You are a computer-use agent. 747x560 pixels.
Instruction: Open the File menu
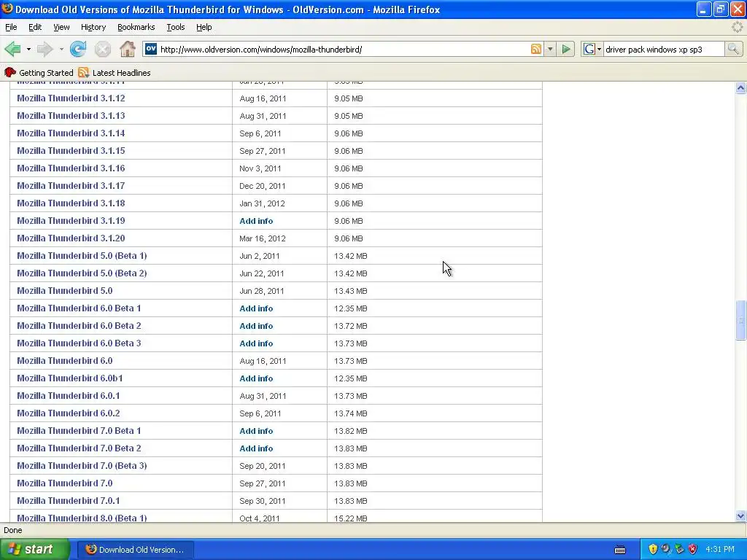click(11, 27)
